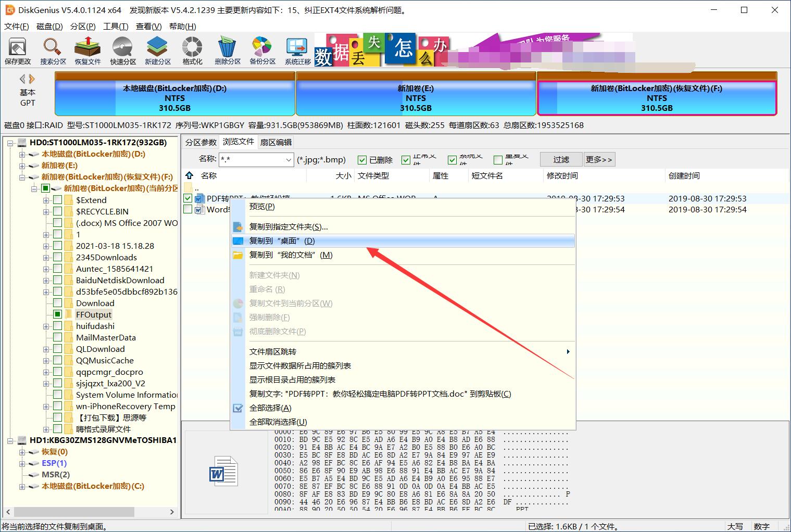Screen dimensions: 791x532
Task: Select the 格式化 format tool icon
Action: (x=192, y=50)
